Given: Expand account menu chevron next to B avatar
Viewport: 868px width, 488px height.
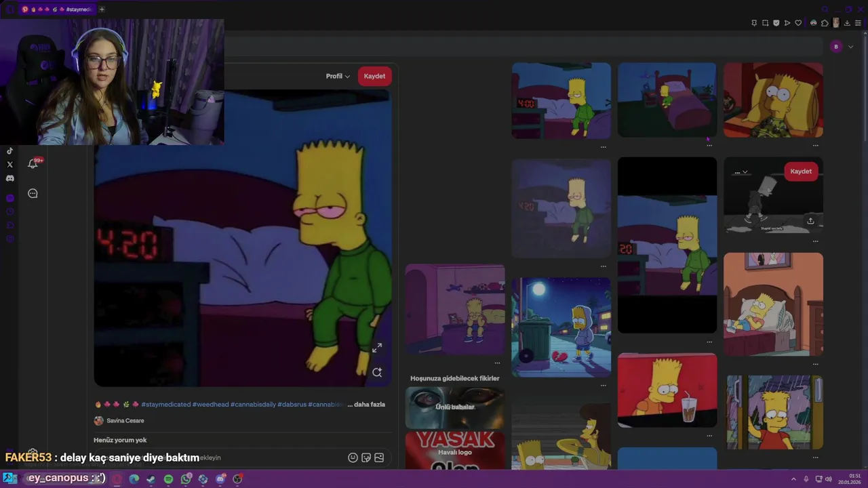Looking at the screenshot, I should pos(850,47).
